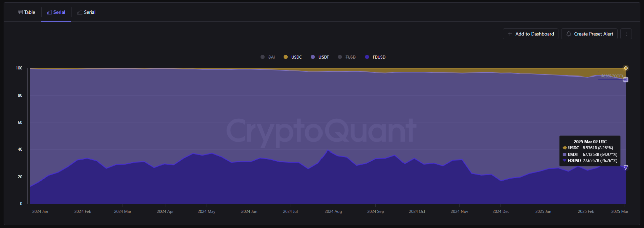Viewport: 644px width, 228px height.
Task: Click the 2024 Jan axis label
Action: click(40, 211)
